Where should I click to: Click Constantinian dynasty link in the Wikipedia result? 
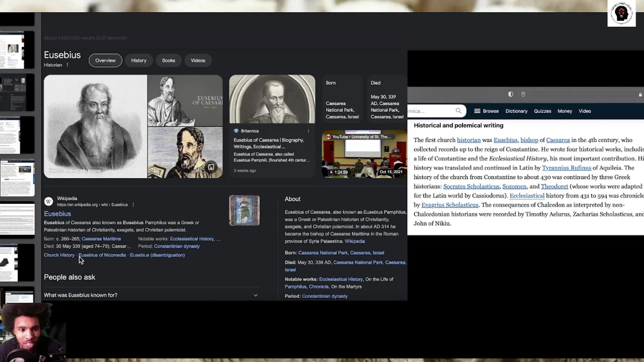pos(177,246)
